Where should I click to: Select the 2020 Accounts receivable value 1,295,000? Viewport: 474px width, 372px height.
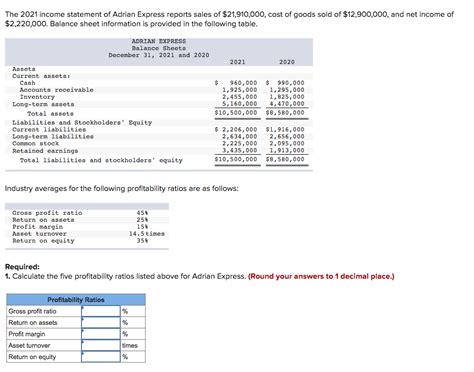(x=287, y=90)
